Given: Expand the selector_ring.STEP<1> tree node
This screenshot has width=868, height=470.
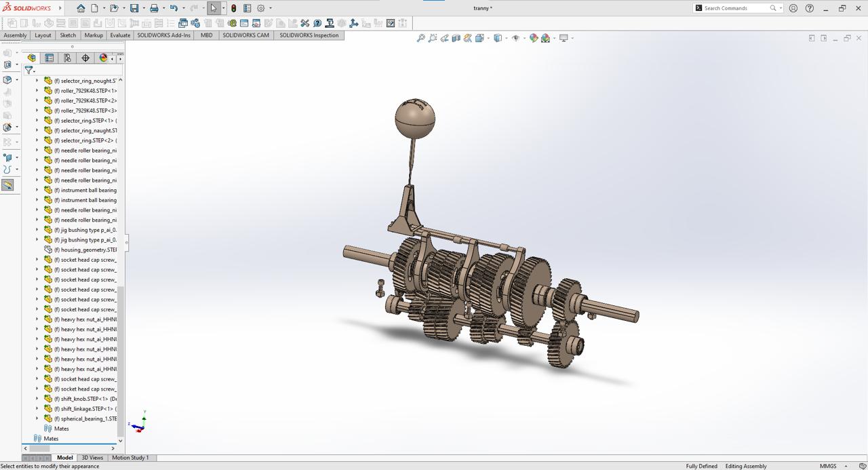Looking at the screenshot, I should click(x=37, y=120).
